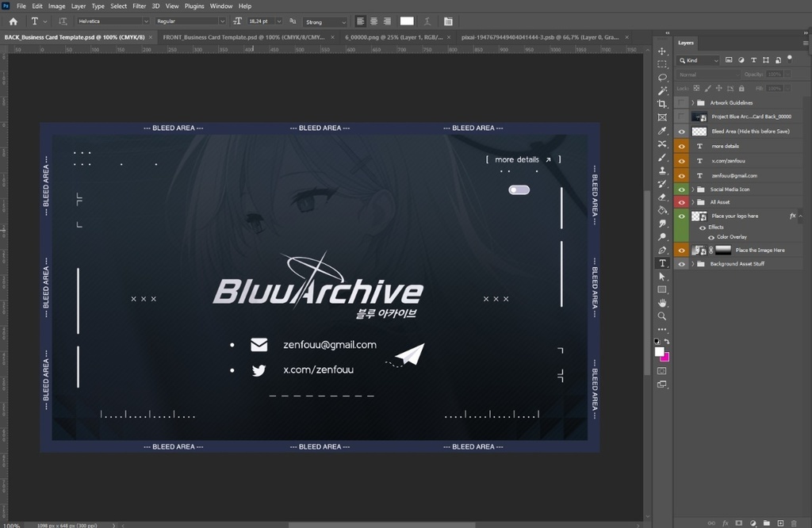Viewport: 812px width, 528px height.
Task: Hide the Bleed Area layer
Action: click(682, 132)
